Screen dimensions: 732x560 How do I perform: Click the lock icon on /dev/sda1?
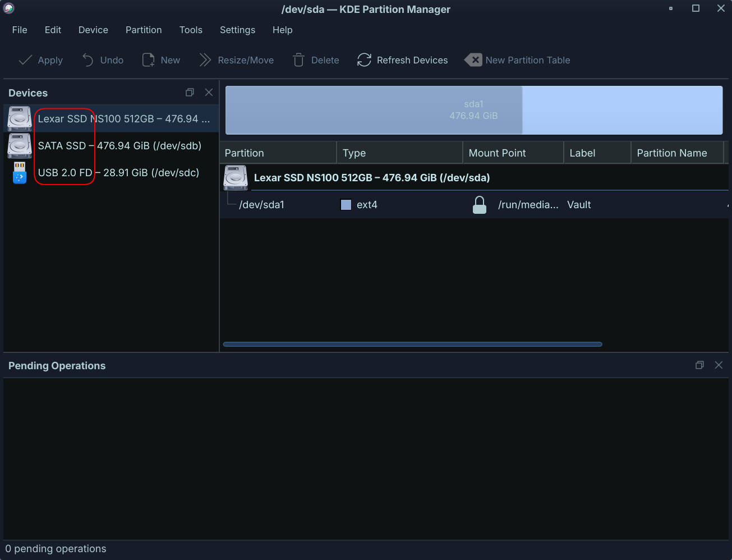[x=480, y=205]
